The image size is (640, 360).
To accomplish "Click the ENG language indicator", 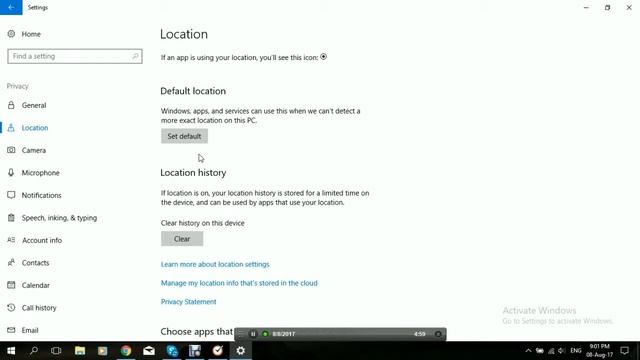I will (x=576, y=351).
